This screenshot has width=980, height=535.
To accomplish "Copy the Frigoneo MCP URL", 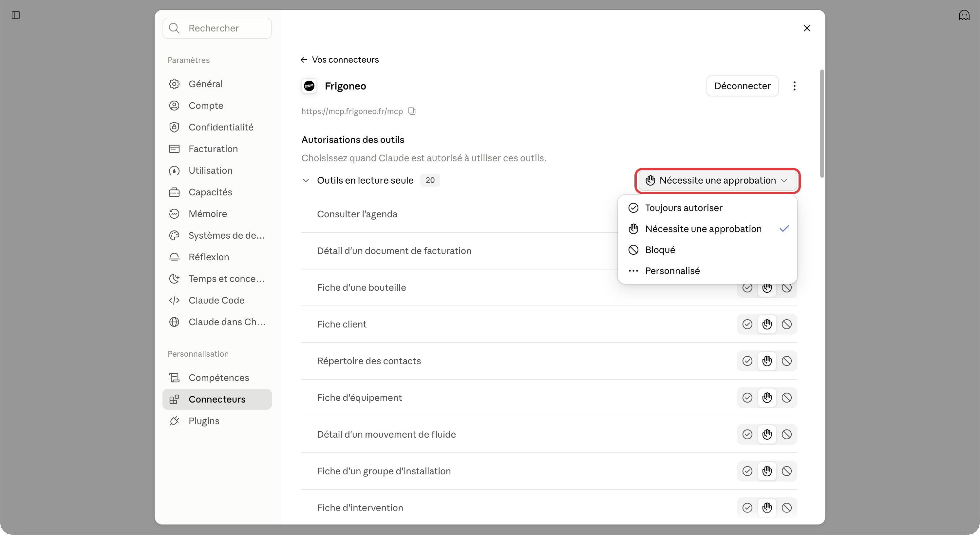I will [412, 111].
